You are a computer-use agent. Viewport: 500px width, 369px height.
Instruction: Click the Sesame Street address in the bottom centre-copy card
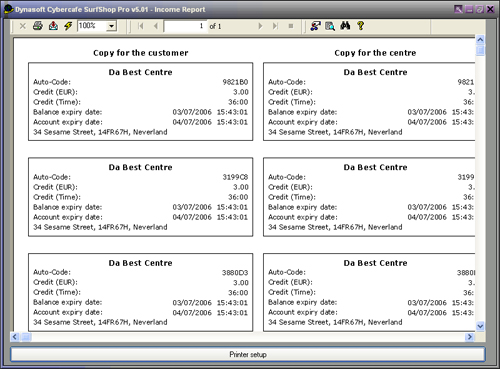(x=335, y=322)
